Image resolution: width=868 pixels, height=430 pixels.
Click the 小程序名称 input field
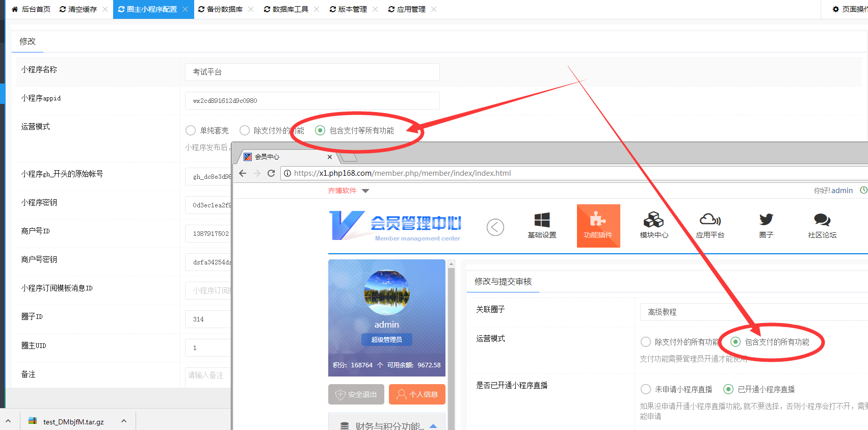(312, 72)
